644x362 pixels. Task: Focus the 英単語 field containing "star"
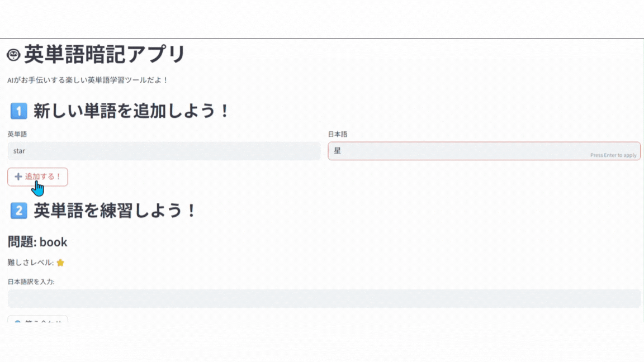click(x=164, y=151)
